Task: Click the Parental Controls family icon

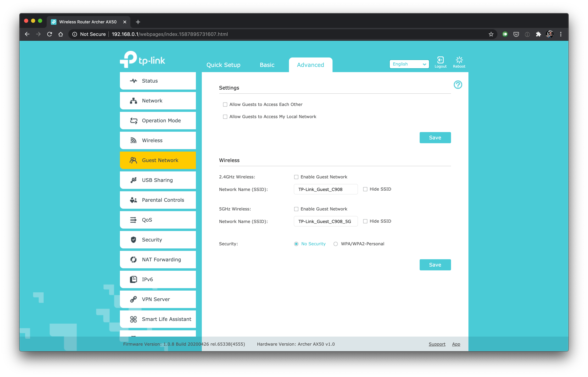Action: (133, 200)
